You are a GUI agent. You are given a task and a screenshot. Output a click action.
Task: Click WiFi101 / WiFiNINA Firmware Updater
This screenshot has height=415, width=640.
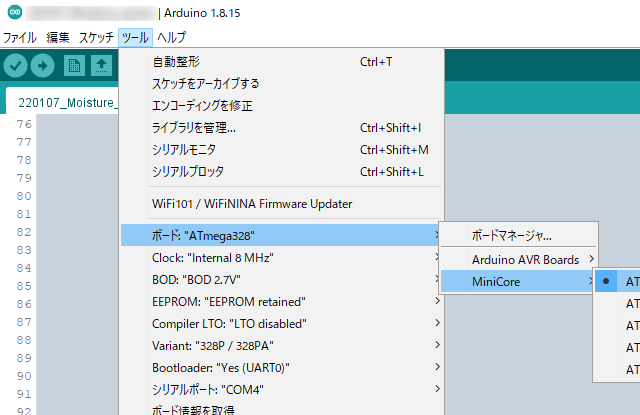coord(251,204)
